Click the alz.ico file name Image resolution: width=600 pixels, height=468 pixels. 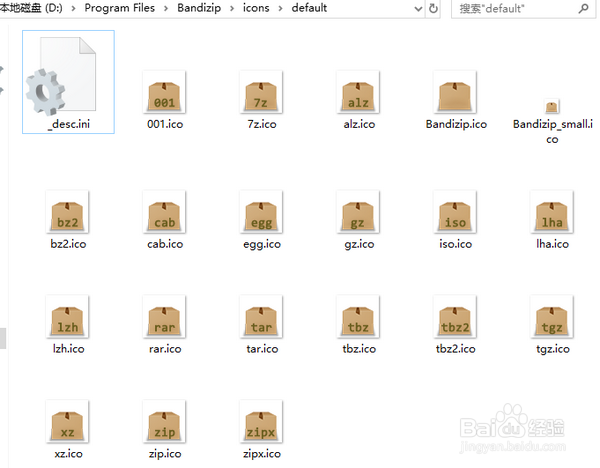coord(359,124)
